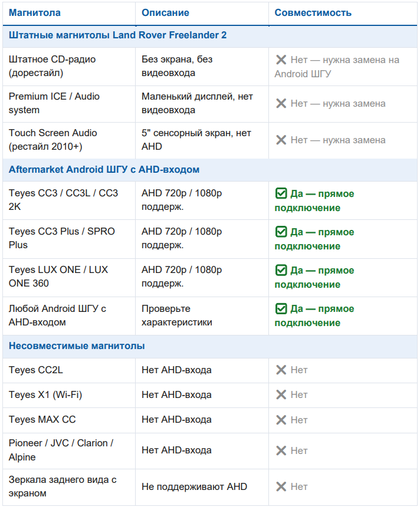
Task: Click the word Нет in the Teyes CC2L row
Action: click(x=299, y=370)
